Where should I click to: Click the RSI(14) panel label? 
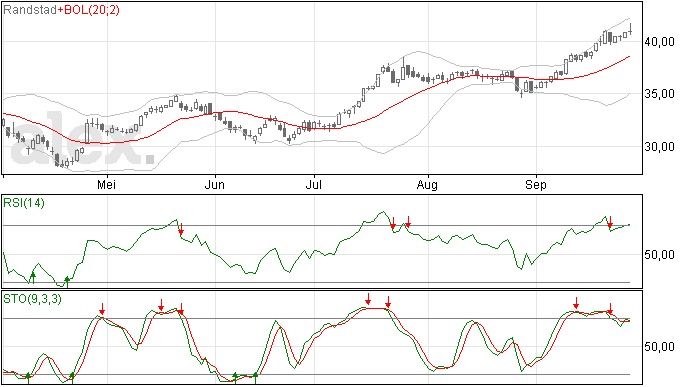[x=24, y=203]
